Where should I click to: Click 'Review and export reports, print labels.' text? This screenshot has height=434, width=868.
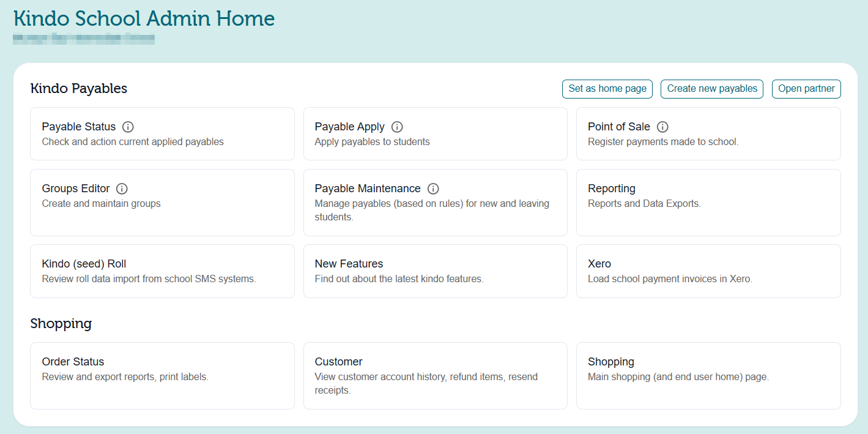[x=125, y=377]
